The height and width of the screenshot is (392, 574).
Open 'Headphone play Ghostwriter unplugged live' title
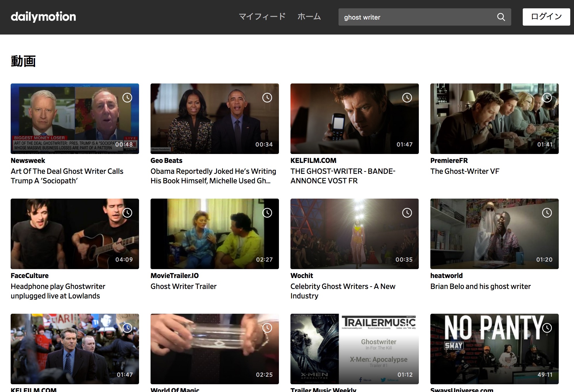point(58,291)
